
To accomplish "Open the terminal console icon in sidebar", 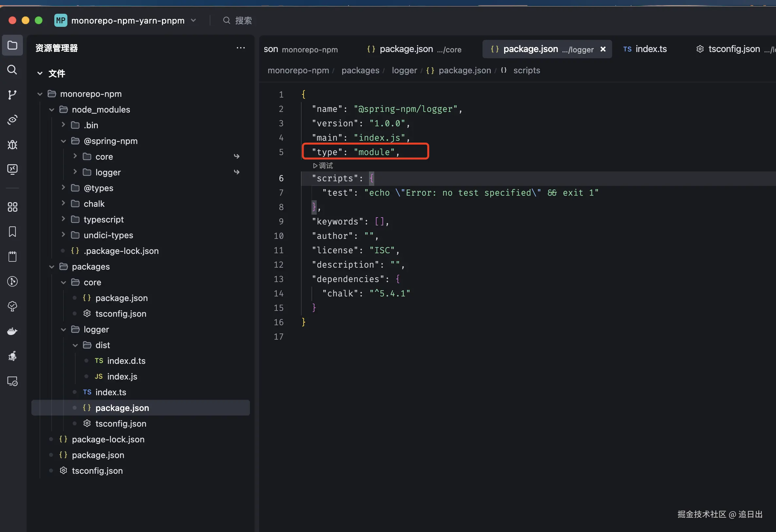I will click(12, 169).
